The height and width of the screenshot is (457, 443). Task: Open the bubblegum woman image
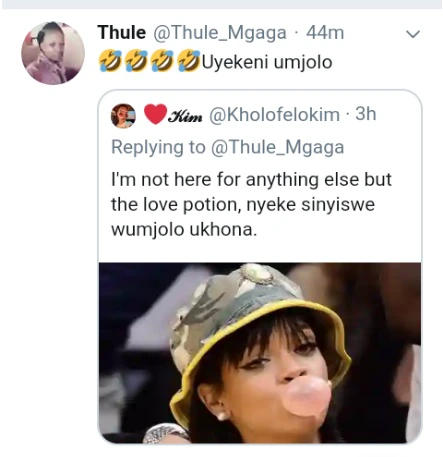pyautogui.click(x=260, y=353)
